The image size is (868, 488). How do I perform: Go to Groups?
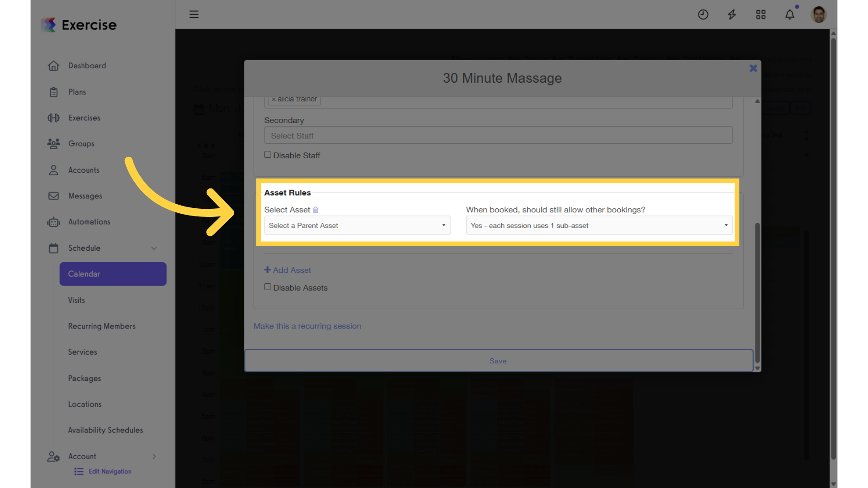tap(81, 144)
